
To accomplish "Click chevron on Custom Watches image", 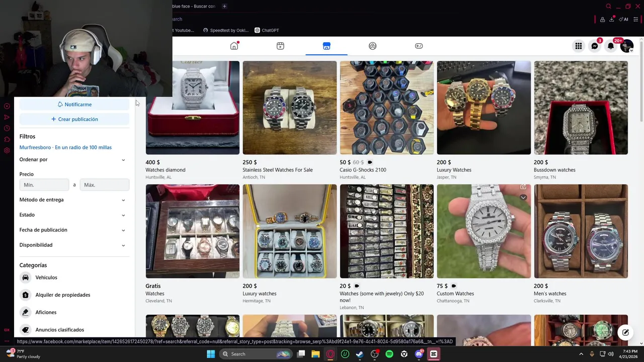I will tap(523, 198).
